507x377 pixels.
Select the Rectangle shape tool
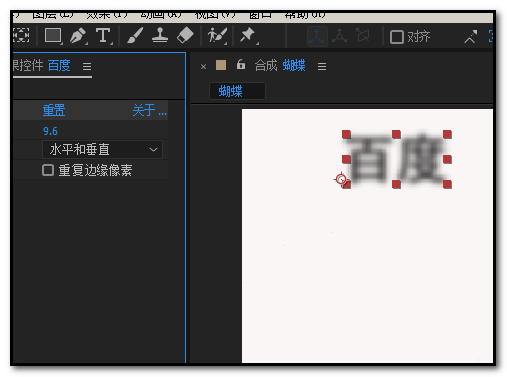(53, 35)
